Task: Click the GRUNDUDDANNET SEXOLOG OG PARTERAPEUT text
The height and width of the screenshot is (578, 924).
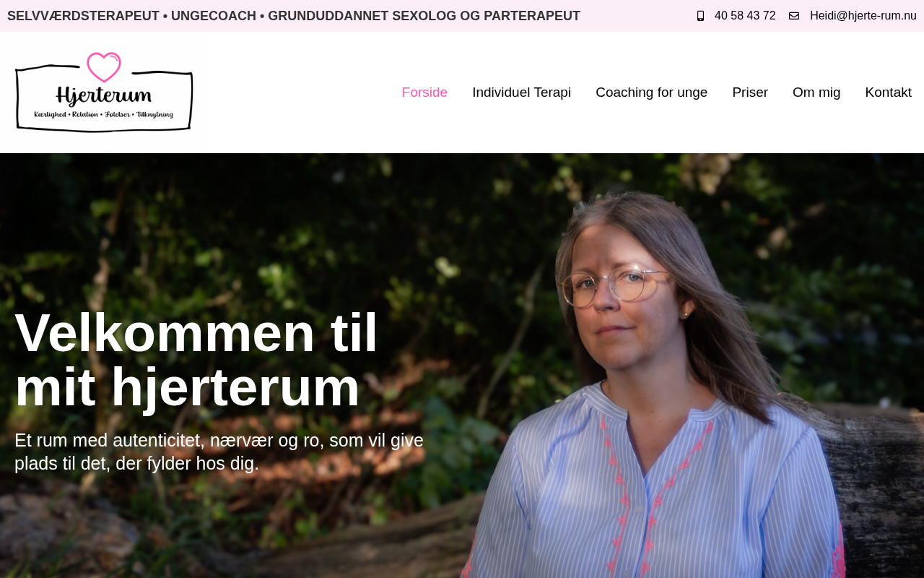Action: pyautogui.click(x=424, y=16)
